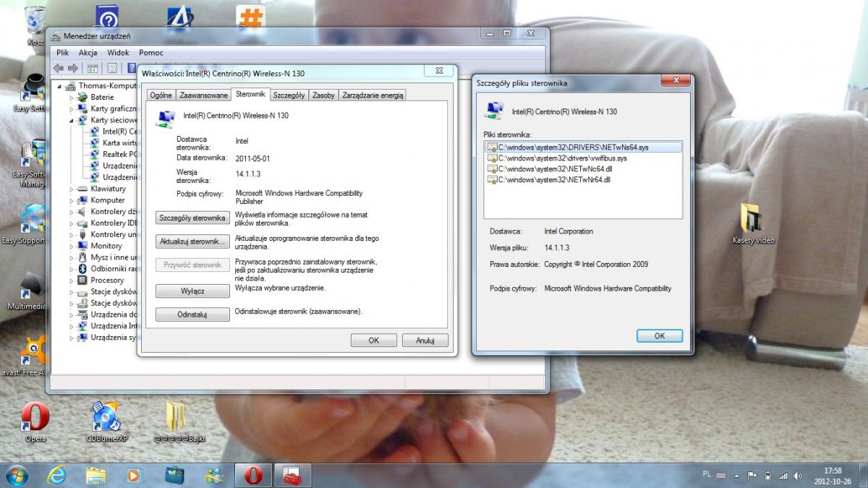868x488 pixels.
Task: Click the Help toolbar icon
Action: point(132,69)
